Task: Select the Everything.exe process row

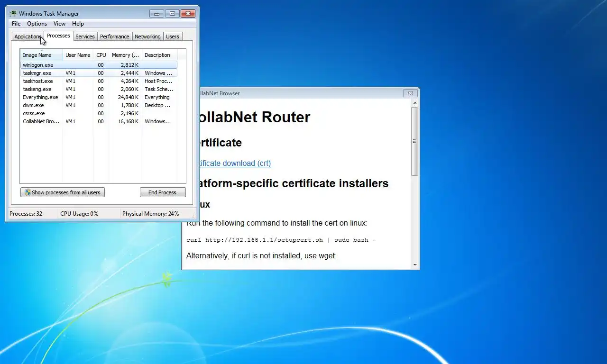Action: [x=99, y=97]
